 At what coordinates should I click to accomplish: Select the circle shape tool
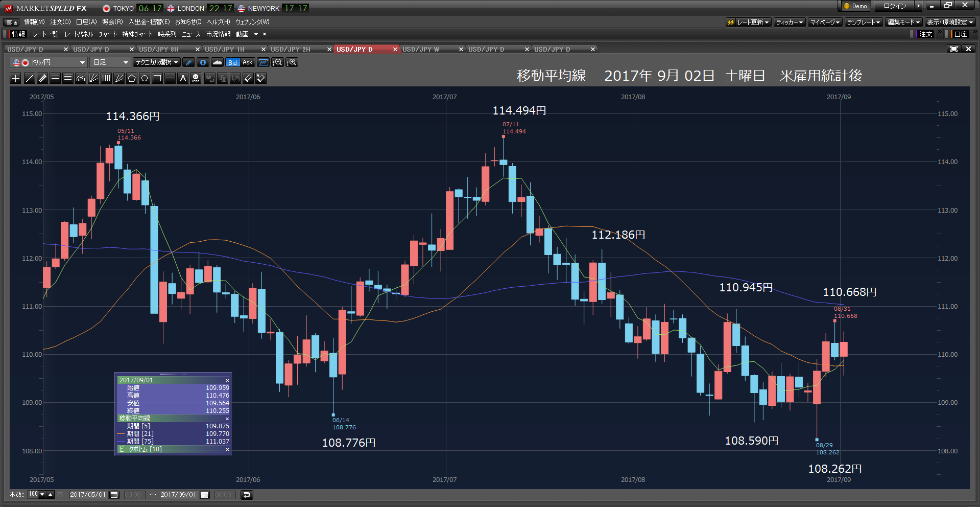[x=145, y=78]
